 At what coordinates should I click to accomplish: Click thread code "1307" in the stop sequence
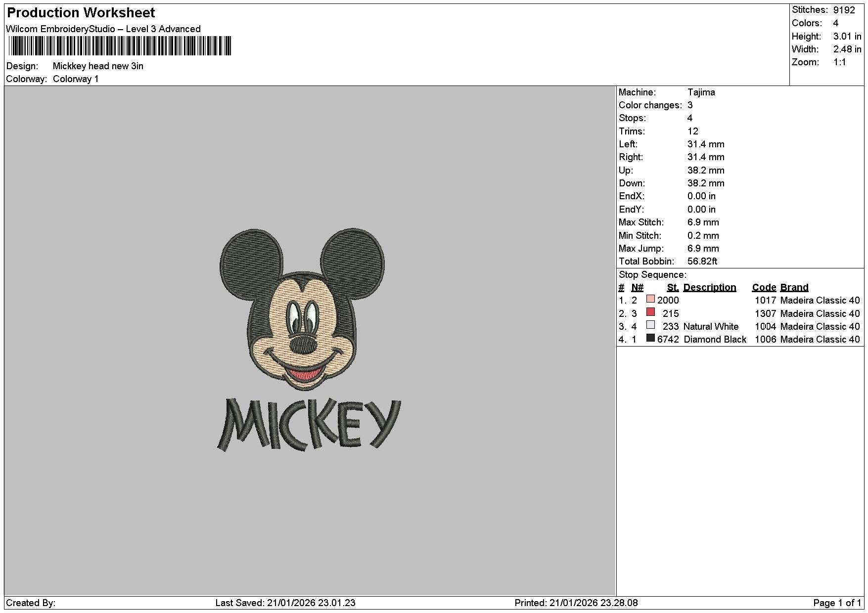pos(766,313)
